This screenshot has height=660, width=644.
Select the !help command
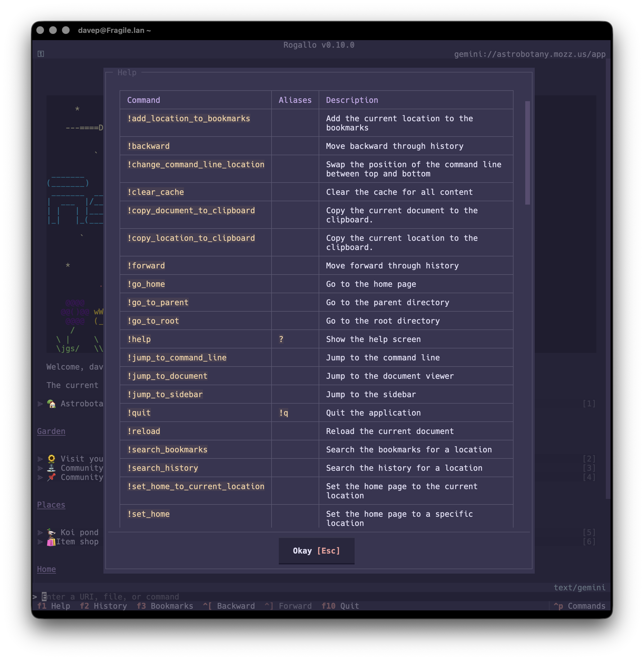click(139, 339)
